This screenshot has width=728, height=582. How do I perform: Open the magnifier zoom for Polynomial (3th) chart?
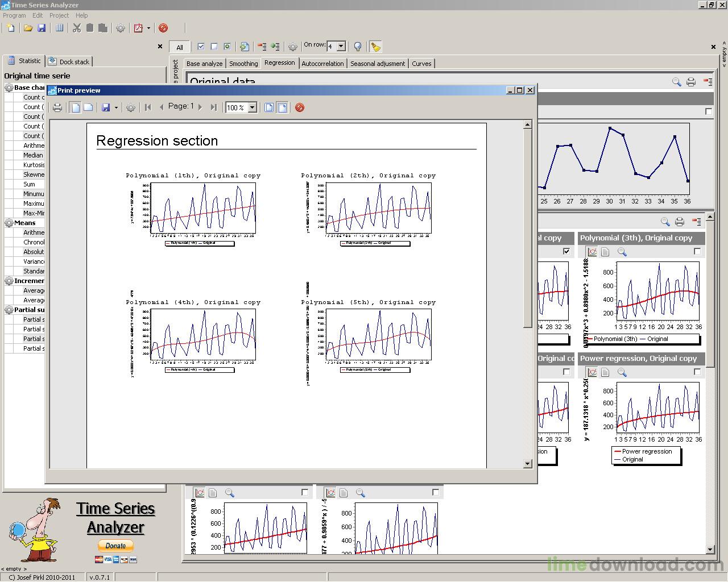point(622,252)
